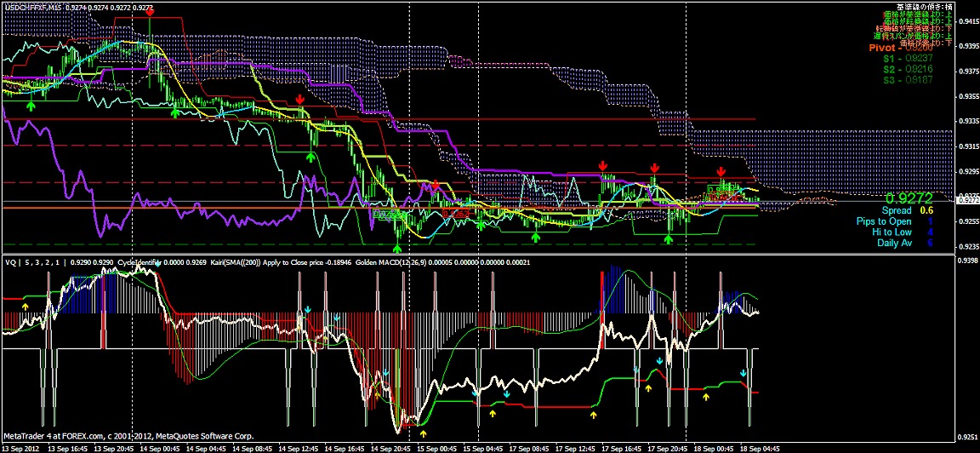Click the Hi to Low label
This screenshot has width=980, height=453.
tap(892, 232)
